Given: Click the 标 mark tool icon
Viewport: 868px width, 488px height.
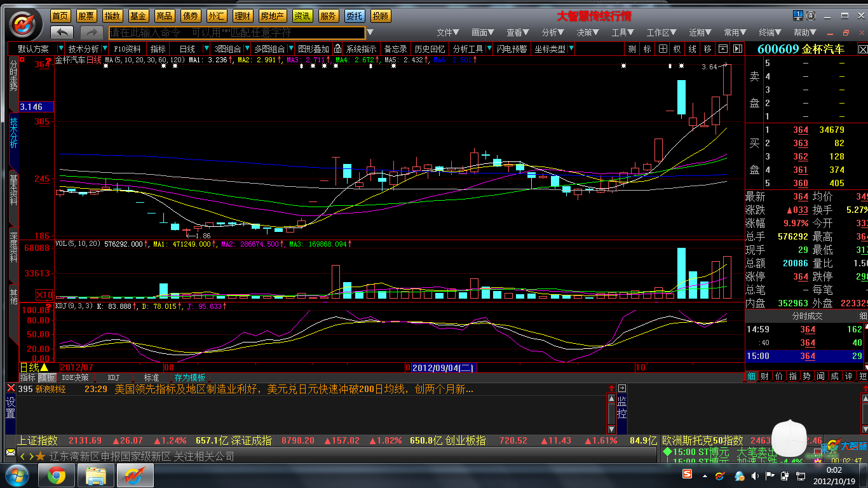Looking at the screenshot, I should tap(647, 48).
